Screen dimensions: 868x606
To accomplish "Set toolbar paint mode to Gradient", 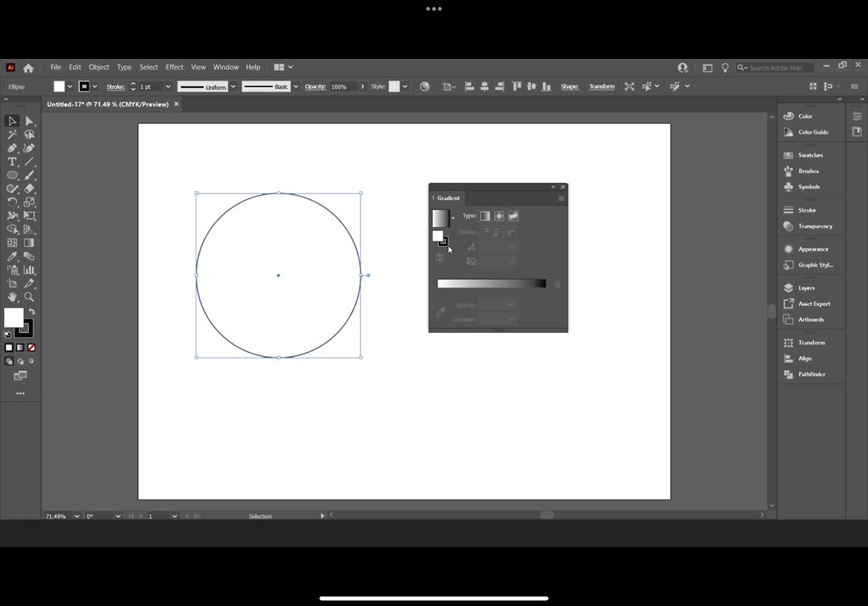I will click(20, 348).
